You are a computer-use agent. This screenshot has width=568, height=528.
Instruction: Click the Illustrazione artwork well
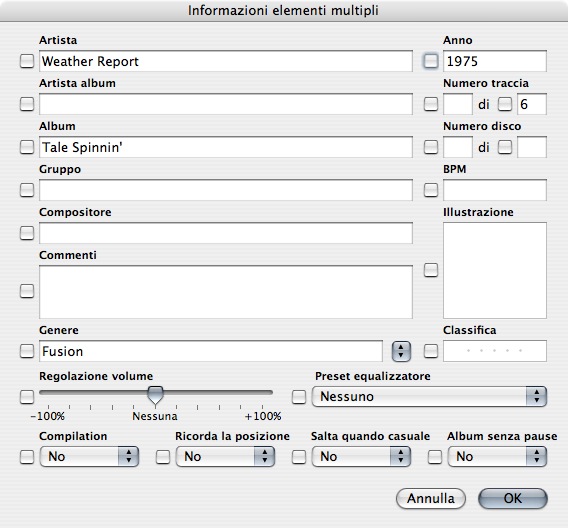point(495,271)
